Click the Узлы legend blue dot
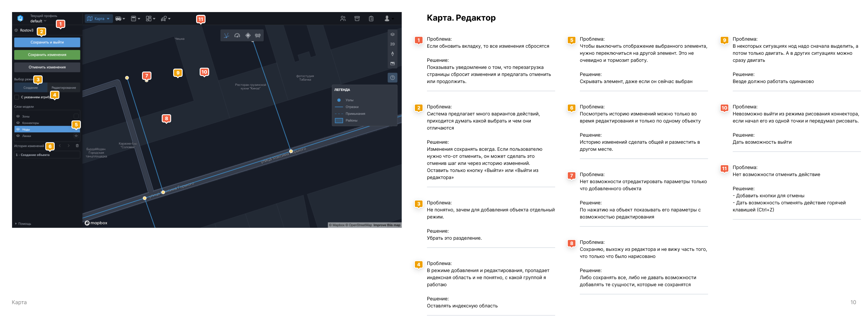This screenshot has height=318, width=868. (x=339, y=100)
